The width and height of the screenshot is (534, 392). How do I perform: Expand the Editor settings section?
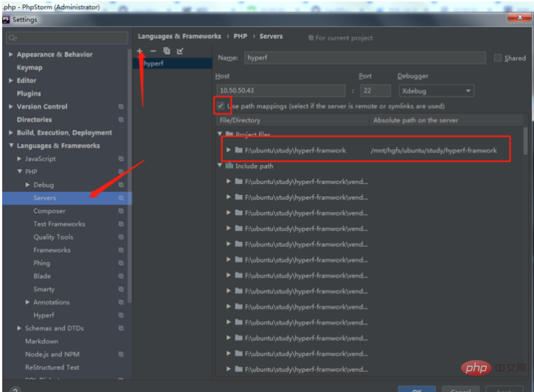[x=11, y=80]
